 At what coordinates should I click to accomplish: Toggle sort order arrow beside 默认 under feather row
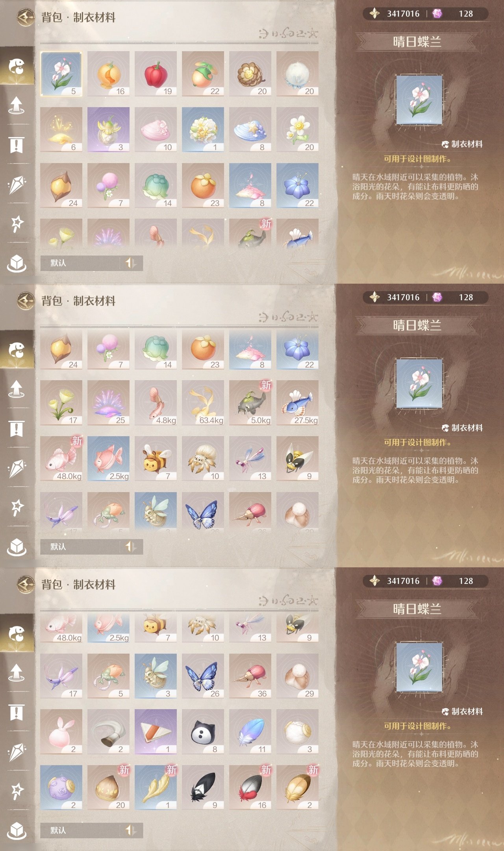click(x=131, y=830)
